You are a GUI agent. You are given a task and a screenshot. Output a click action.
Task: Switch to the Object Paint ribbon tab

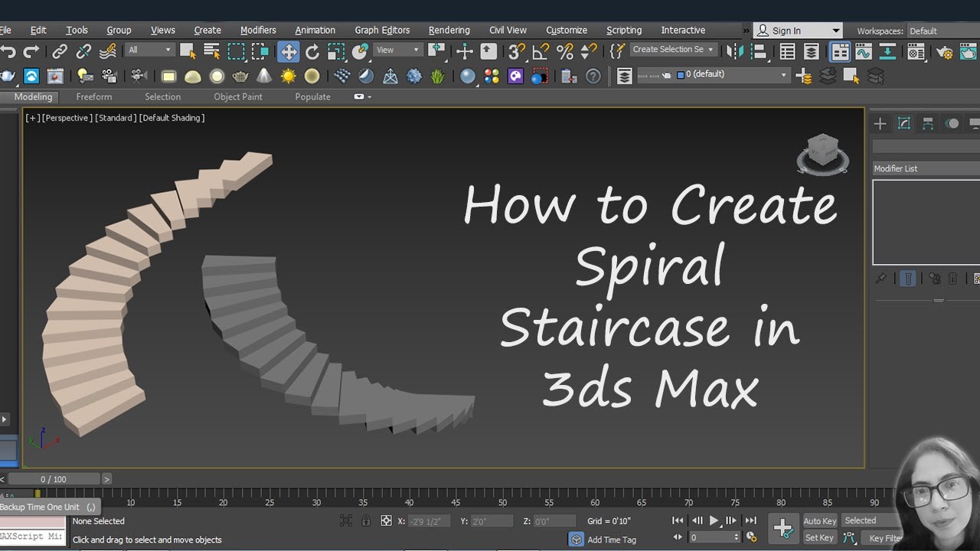click(238, 97)
